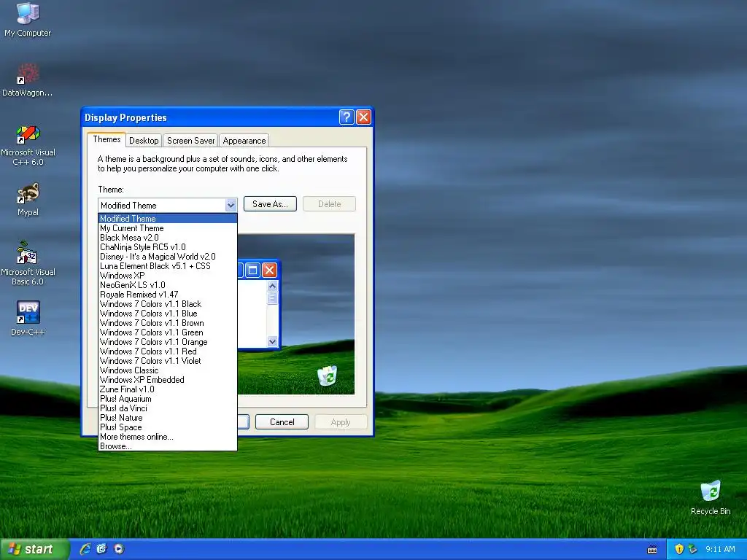The image size is (747, 560).
Task: Select Windows 7 Colors v1.1 Orange
Action: pos(168,342)
